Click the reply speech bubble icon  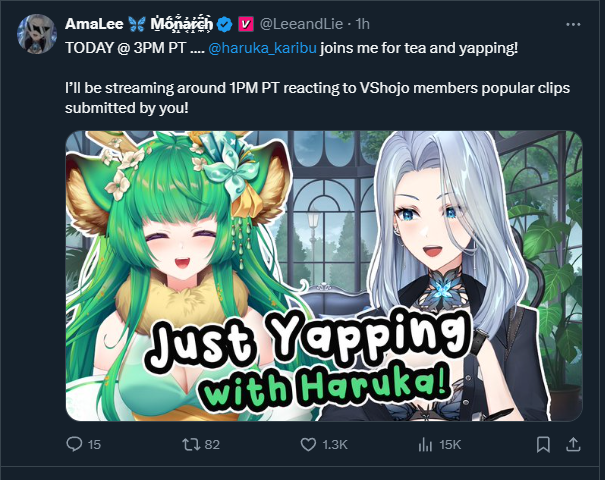[x=74, y=445]
